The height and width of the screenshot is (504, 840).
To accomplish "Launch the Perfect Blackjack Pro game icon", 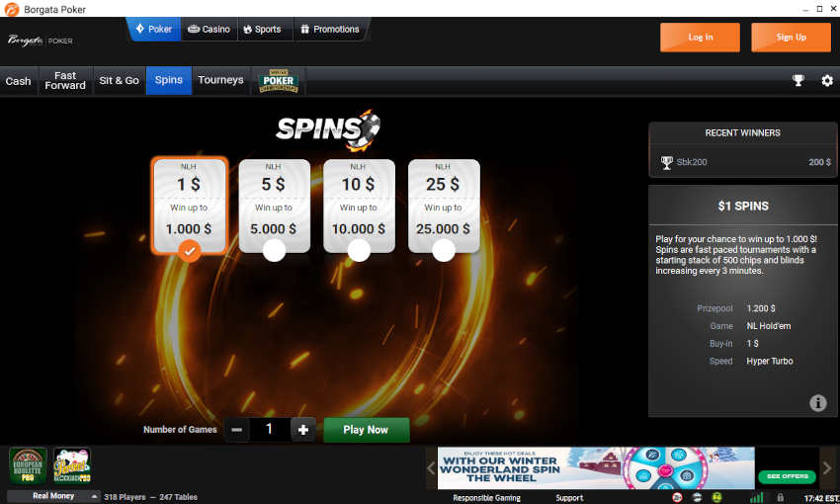I will [x=72, y=465].
